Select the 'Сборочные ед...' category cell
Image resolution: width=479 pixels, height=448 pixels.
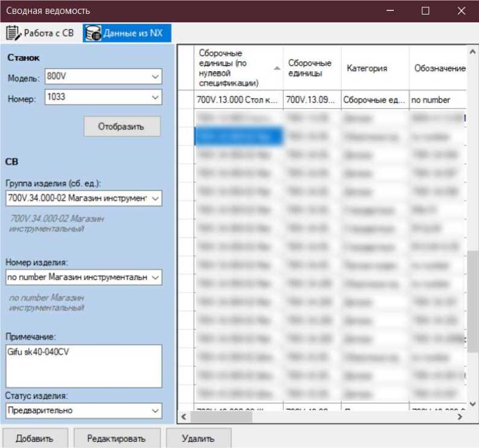(x=375, y=100)
